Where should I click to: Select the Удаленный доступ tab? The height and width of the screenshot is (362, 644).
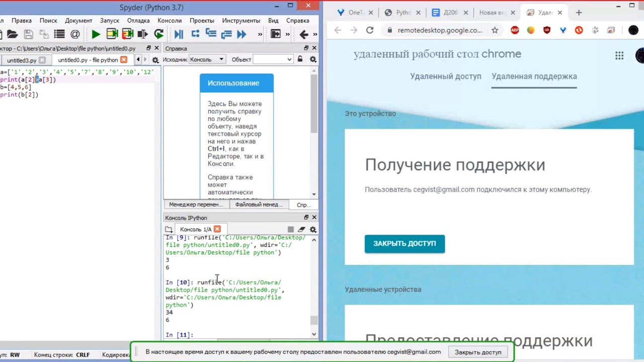pyautogui.click(x=446, y=76)
